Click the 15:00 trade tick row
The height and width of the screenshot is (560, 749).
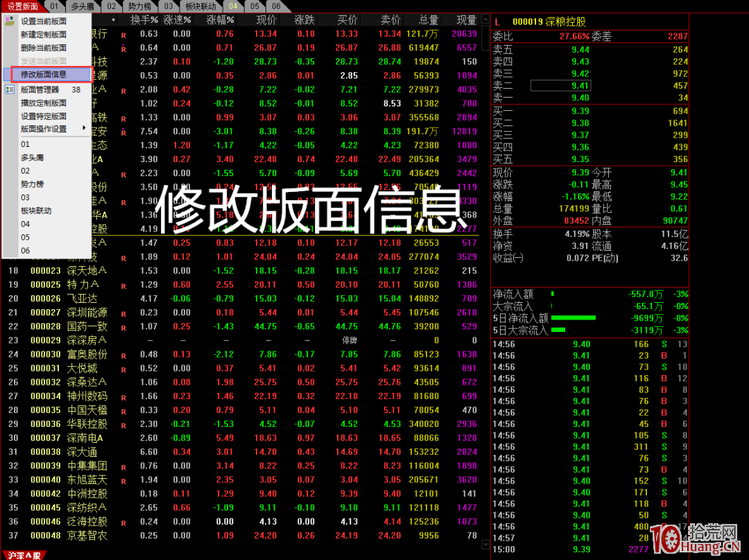pos(590,550)
